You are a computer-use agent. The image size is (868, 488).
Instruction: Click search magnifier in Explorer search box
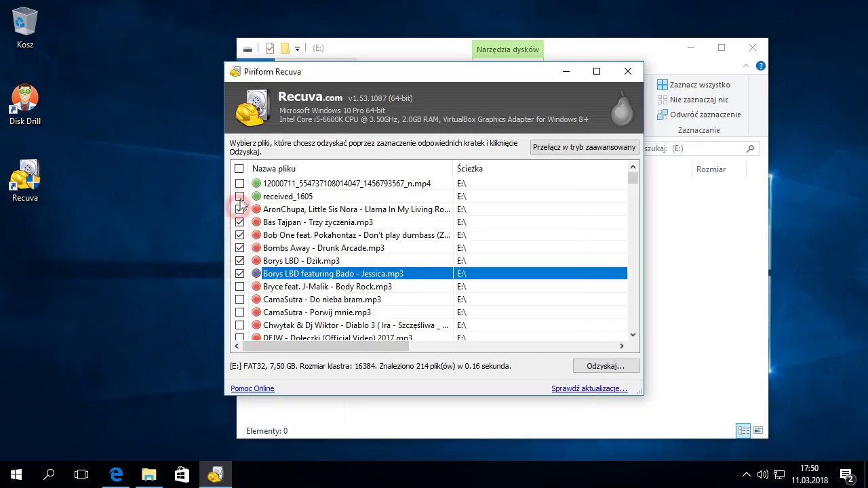coord(750,148)
